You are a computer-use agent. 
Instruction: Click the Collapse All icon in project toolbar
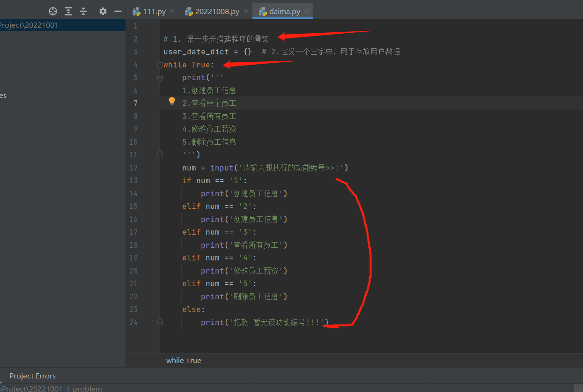pyautogui.click(x=83, y=11)
